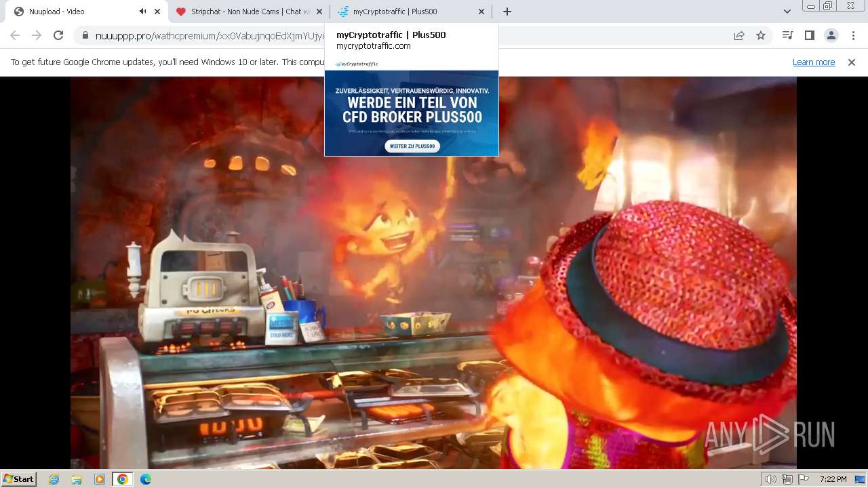Viewport: 868px width, 488px height.
Task: Open the tab search dropdown
Action: (787, 12)
